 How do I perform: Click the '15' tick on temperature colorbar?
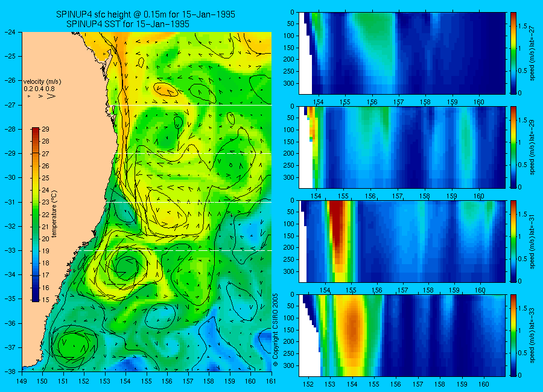point(45,300)
